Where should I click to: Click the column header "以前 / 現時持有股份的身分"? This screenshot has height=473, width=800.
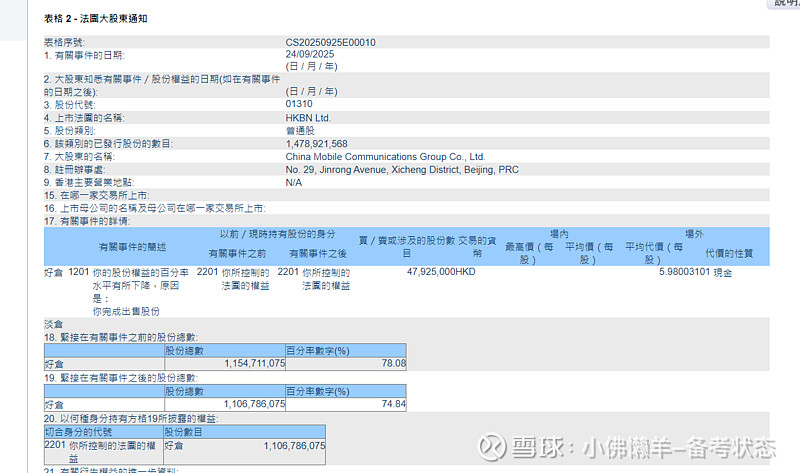(x=278, y=234)
